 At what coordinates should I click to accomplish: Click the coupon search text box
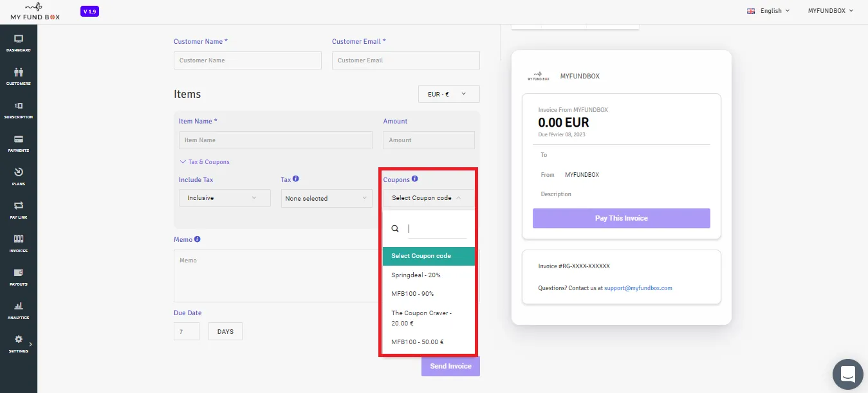pyautogui.click(x=437, y=229)
